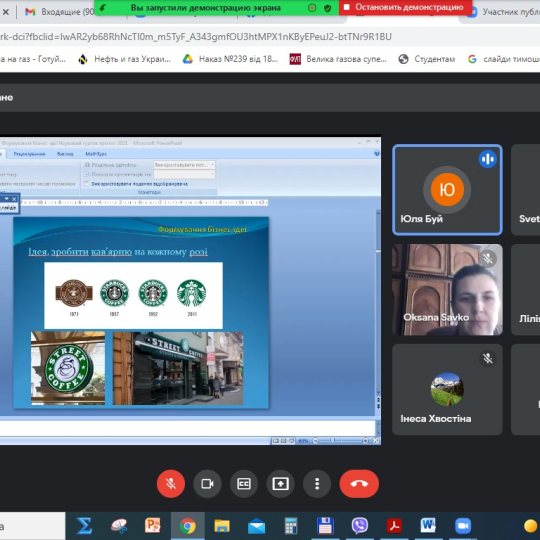Click Юля Буй speaking indicator icon
The width and height of the screenshot is (540, 540).
pyautogui.click(x=488, y=159)
